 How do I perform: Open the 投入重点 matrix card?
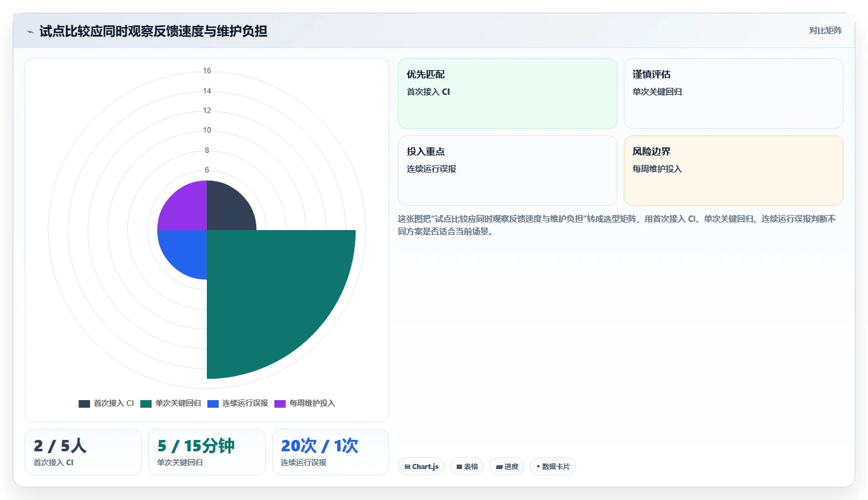[507, 171]
